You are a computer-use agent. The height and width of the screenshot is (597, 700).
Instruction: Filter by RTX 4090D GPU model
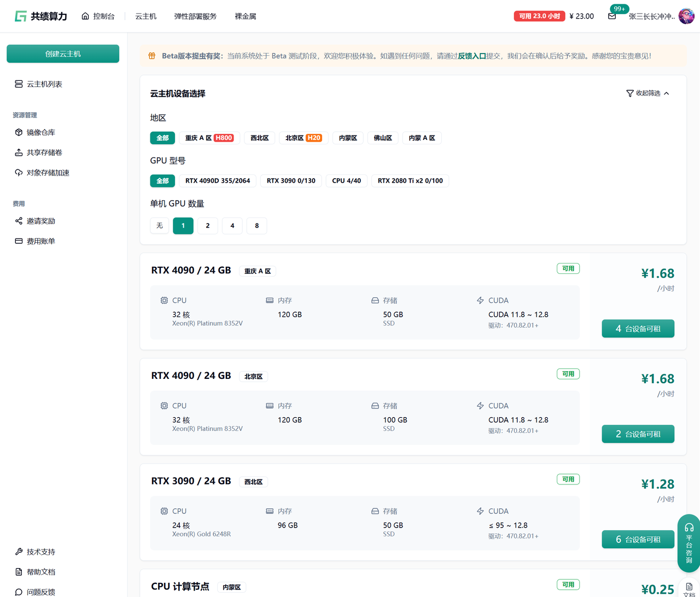[x=218, y=181]
